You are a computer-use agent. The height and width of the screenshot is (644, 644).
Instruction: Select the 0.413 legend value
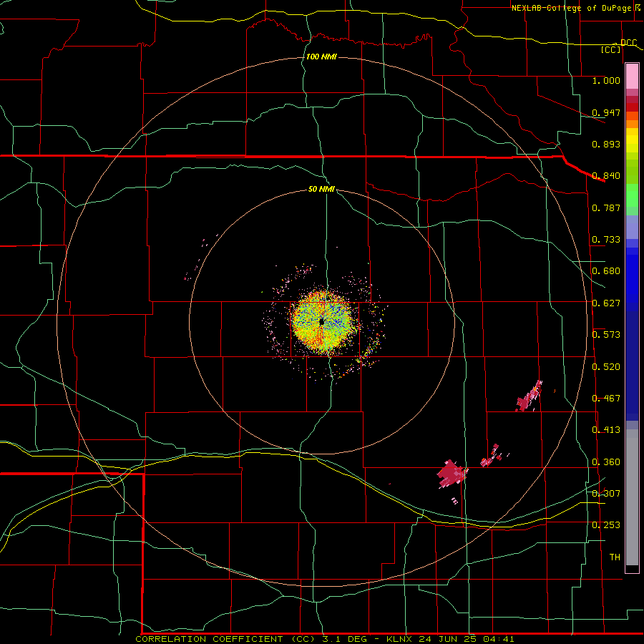coord(606,430)
